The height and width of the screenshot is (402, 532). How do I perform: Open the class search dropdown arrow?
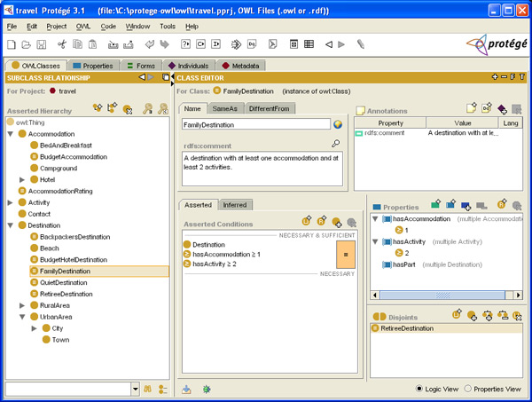[x=136, y=389]
